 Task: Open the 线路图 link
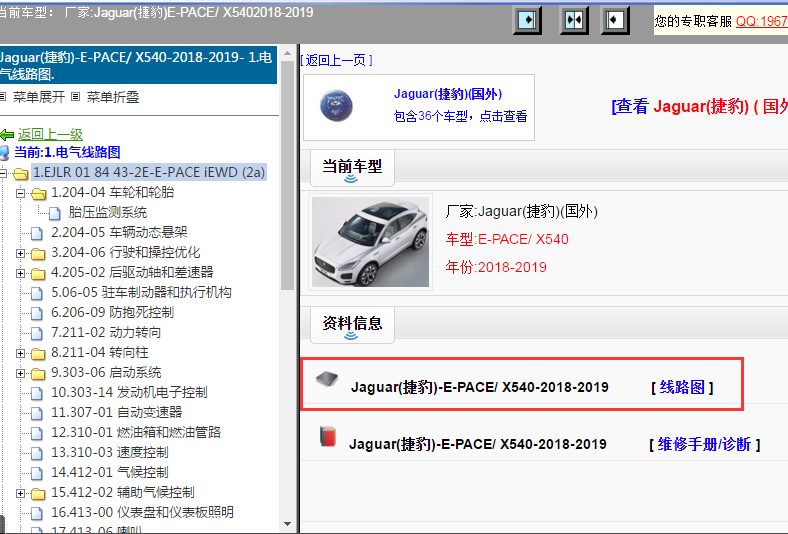tap(682, 387)
